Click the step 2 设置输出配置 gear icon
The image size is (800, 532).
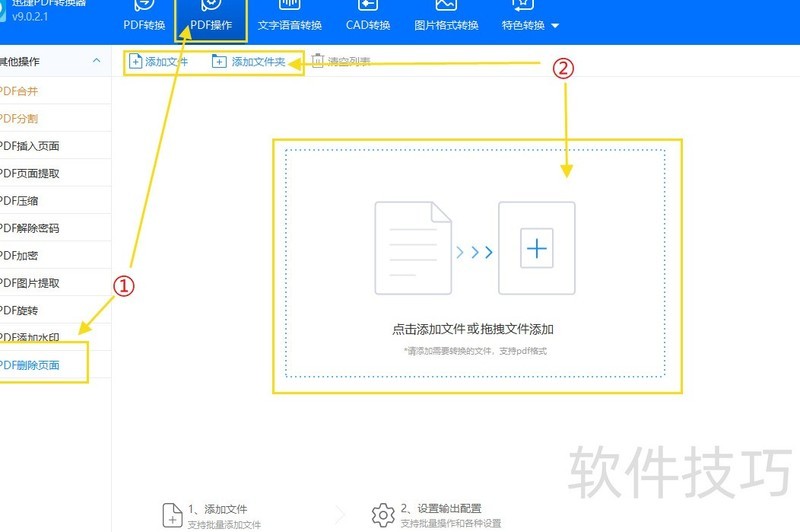pos(383,515)
